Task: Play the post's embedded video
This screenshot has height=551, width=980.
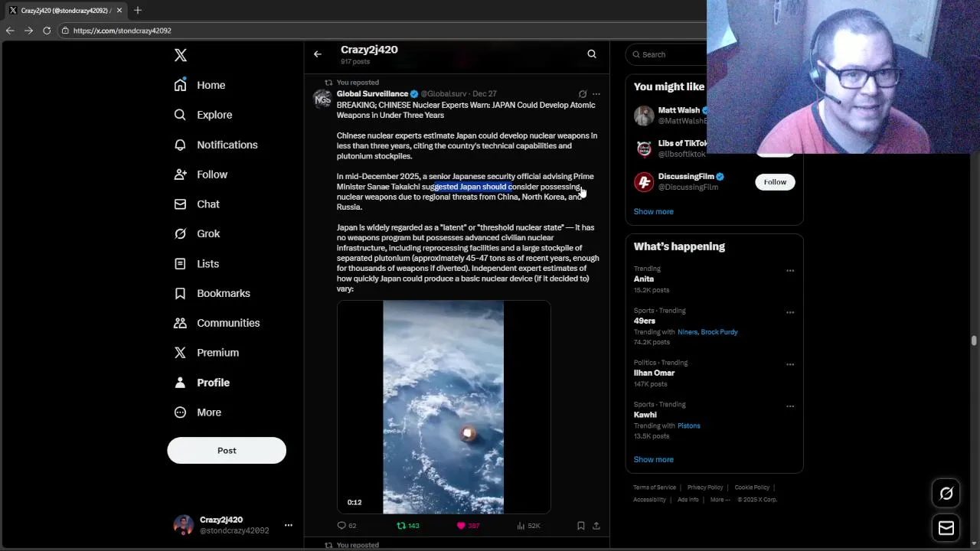Action: click(x=443, y=407)
